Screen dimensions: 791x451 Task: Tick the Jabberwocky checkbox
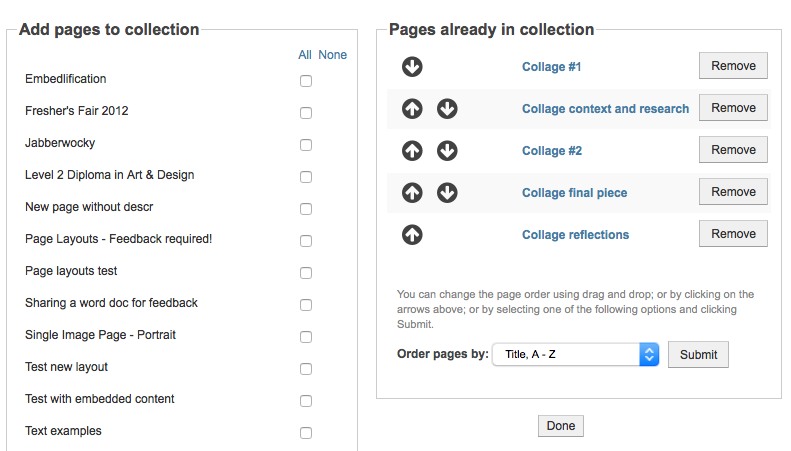point(306,145)
